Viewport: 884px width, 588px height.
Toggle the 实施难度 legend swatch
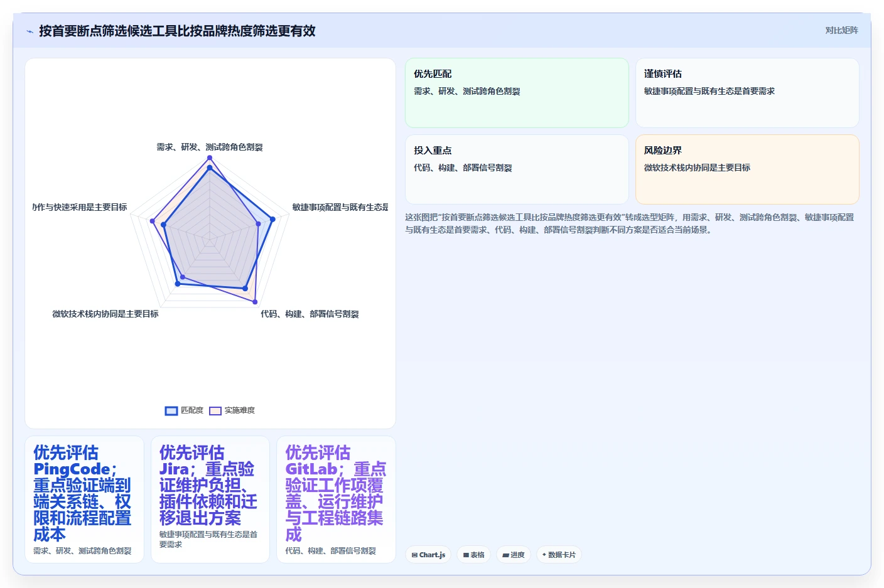pos(215,410)
